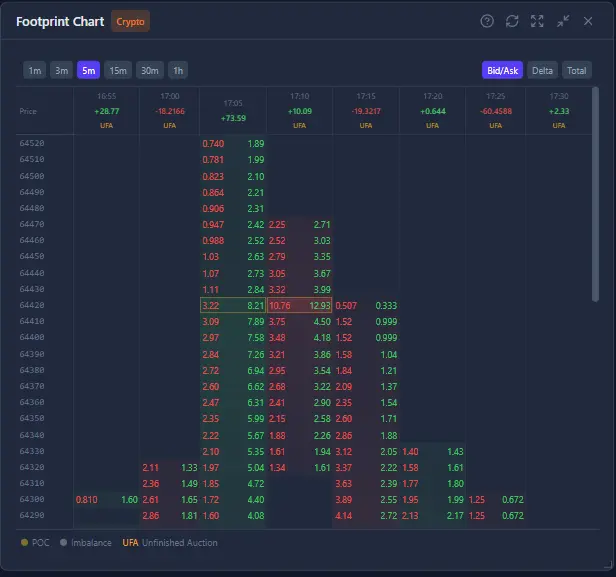Select the 5m timeframe

88,70
